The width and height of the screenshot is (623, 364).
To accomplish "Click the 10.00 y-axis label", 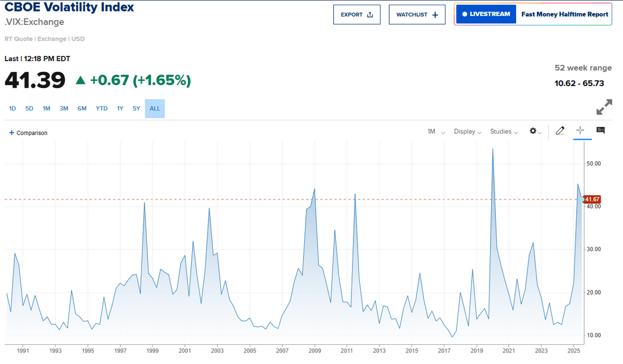I will [x=594, y=335].
